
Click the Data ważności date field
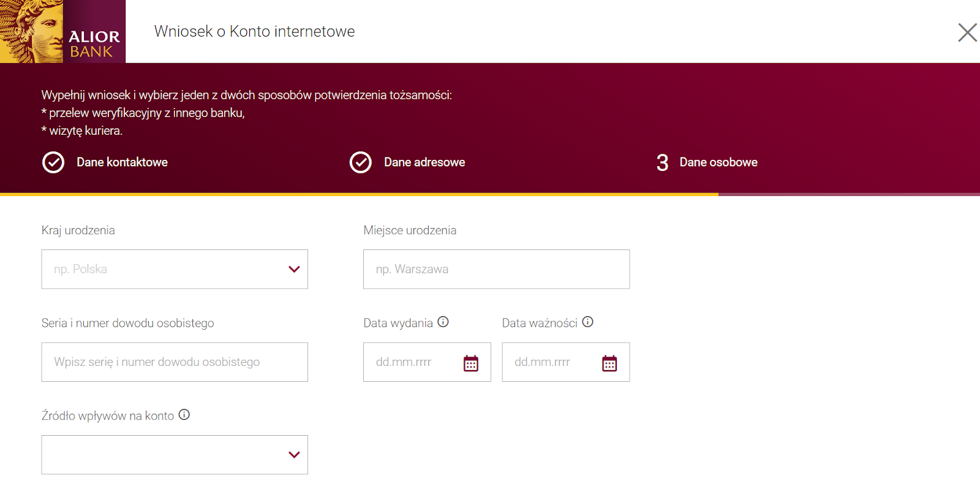click(x=565, y=362)
